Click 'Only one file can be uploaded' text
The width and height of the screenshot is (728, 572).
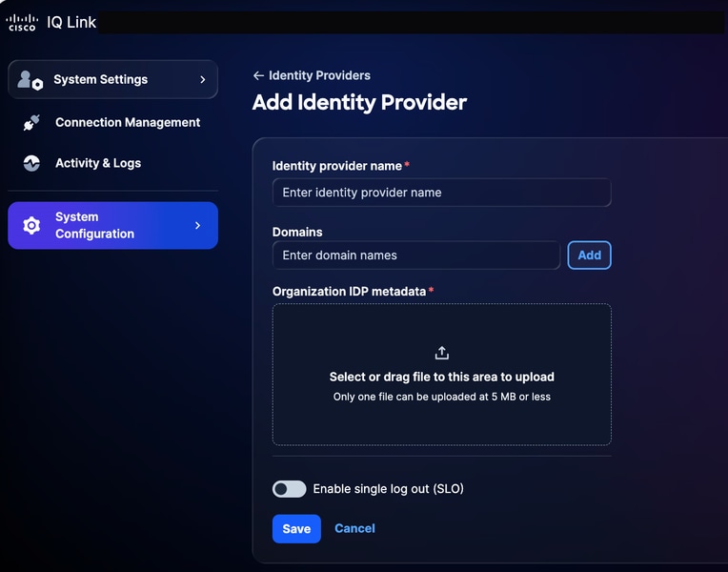coord(441,397)
